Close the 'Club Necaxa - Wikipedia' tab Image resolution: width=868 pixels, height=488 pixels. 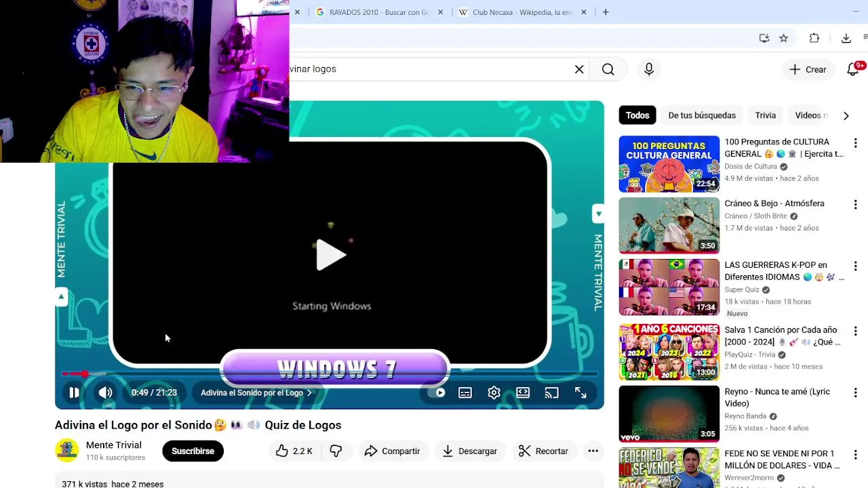coord(583,12)
